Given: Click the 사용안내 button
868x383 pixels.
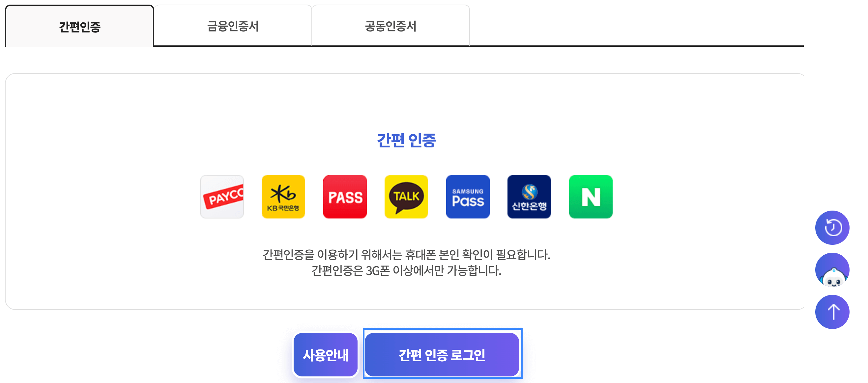Looking at the screenshot, I should pyautogui.click(x=326, y=355).
